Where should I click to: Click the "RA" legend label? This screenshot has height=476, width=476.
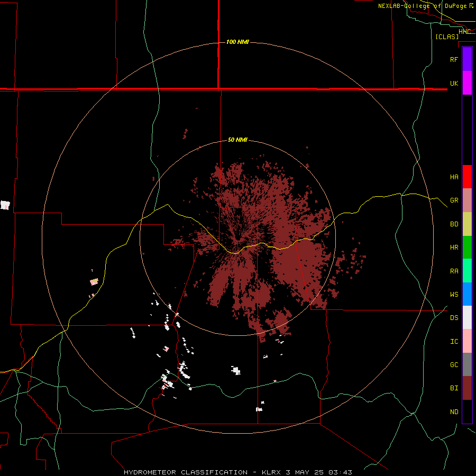[x=454, y=271]
